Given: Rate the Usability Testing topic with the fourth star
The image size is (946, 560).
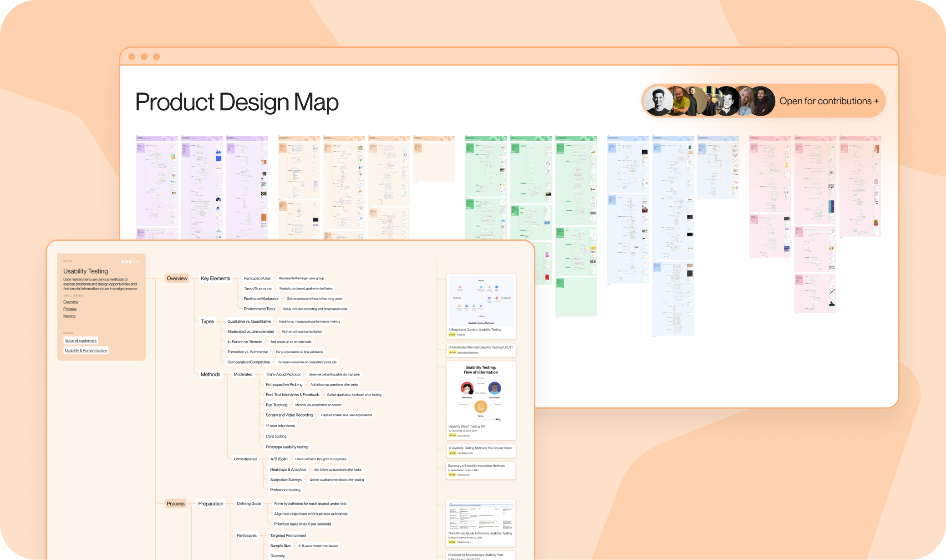Looking at the screenshot, I should click(x=134, y=261).
